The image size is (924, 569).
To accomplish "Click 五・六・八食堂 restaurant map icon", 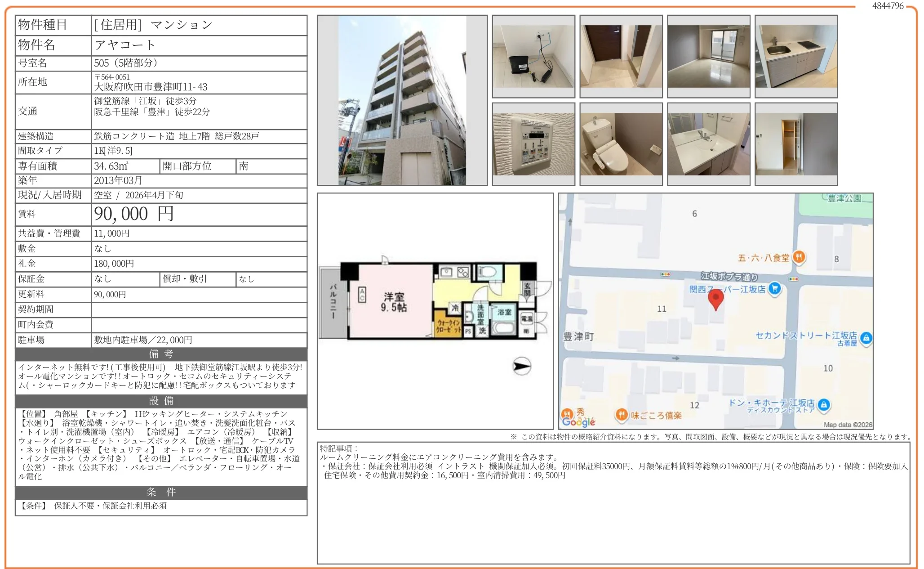I will 799,257.
